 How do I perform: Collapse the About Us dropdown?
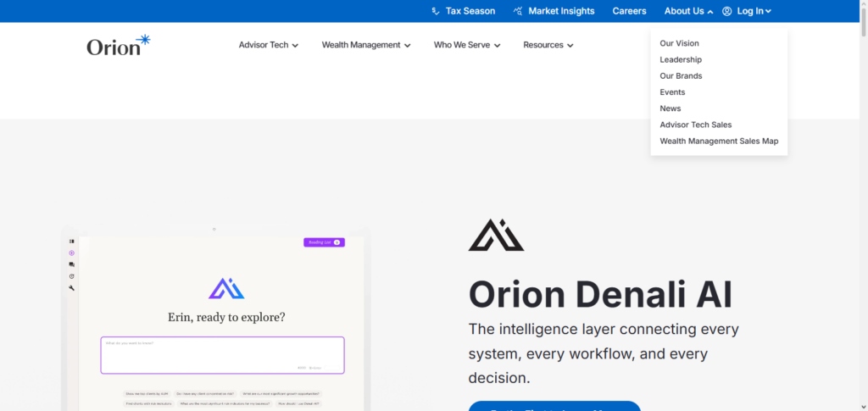(688, 11)
